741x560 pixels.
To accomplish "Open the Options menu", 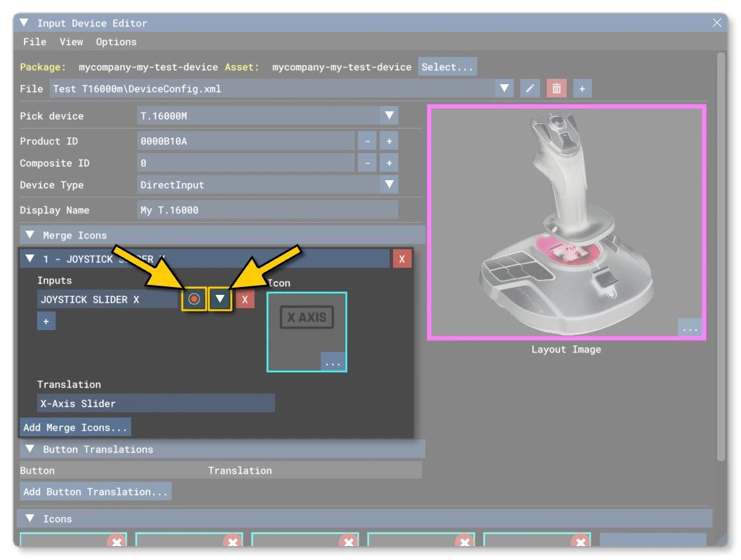I will point(116,42).
